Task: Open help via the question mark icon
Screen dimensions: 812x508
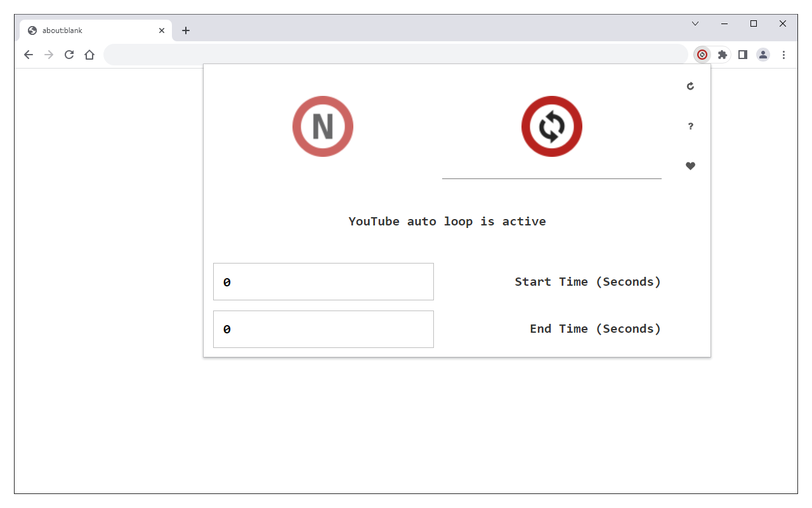Action: 690,126
